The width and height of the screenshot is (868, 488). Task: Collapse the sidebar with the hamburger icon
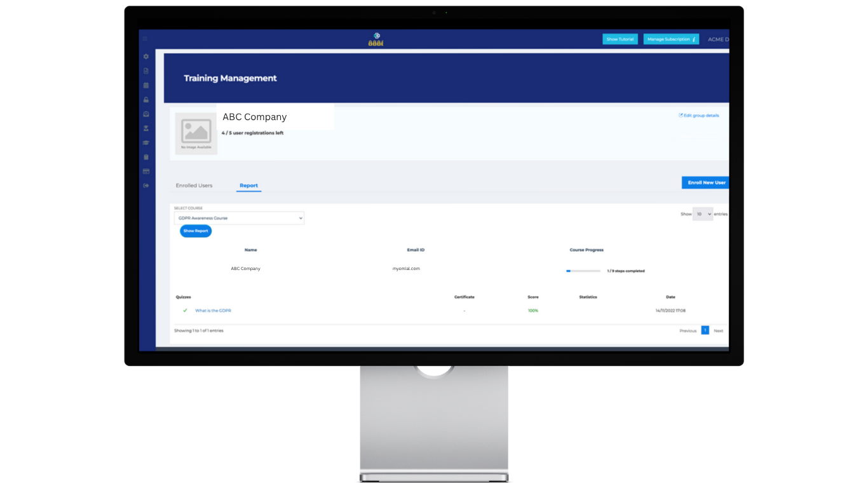click(146, 38)
